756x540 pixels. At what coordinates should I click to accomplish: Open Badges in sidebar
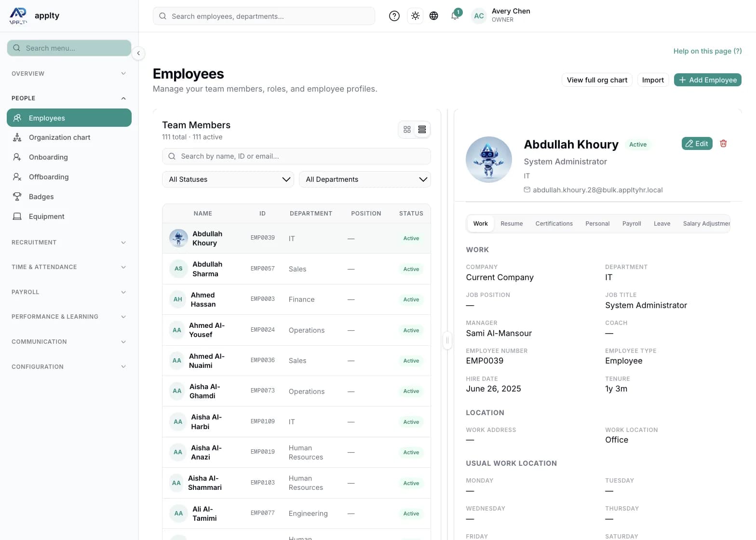point(69,197)
